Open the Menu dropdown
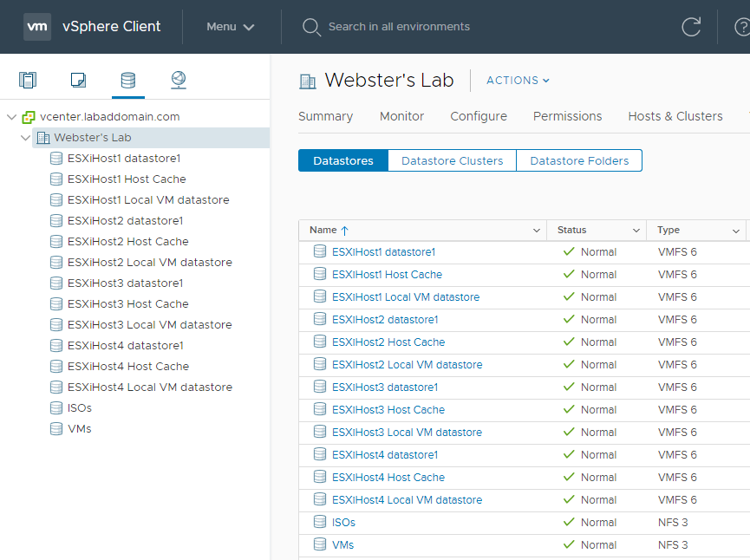 (231, 27)
